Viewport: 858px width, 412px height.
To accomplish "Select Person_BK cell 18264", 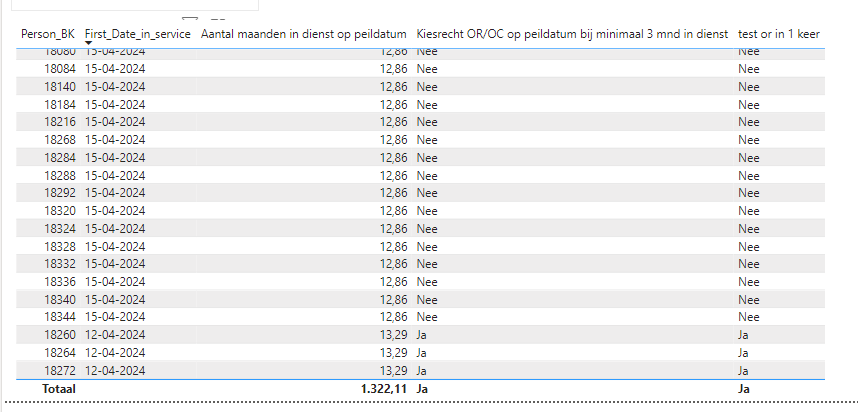I will click(x=60, y=352).
